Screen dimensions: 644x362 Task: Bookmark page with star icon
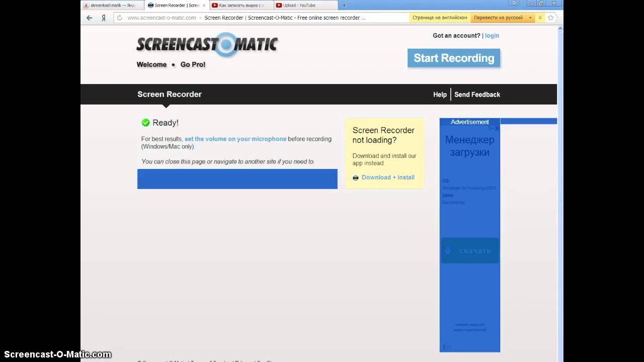(x=550, y=18)
